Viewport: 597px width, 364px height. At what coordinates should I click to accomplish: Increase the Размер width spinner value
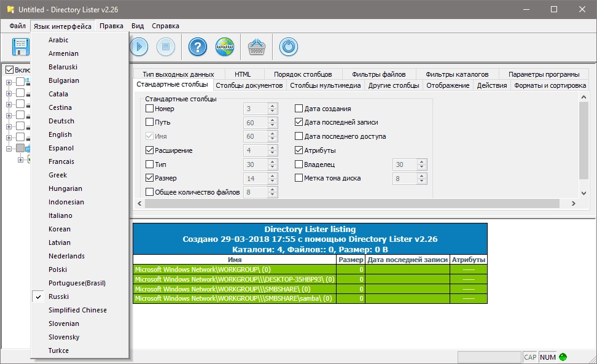click(x=272, y=176)
